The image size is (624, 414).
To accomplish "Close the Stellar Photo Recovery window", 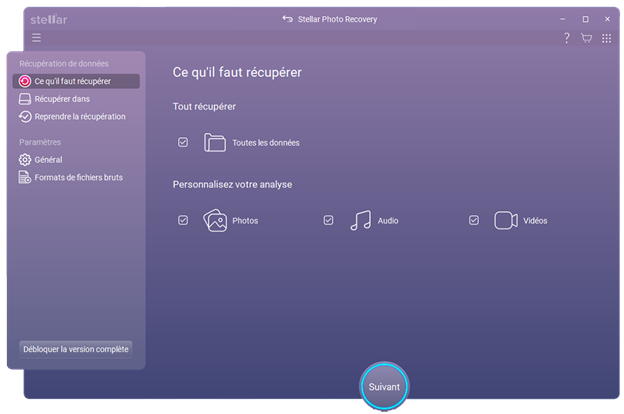I will (607, 19).
